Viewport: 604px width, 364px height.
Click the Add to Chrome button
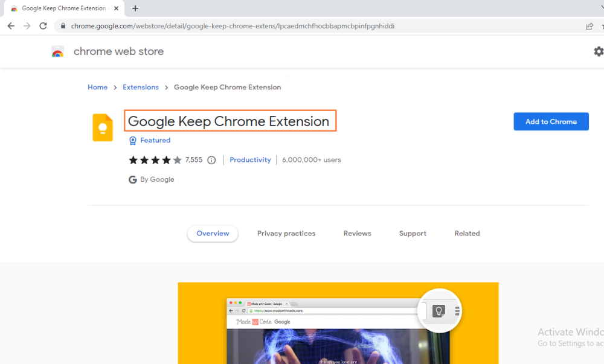551,121
